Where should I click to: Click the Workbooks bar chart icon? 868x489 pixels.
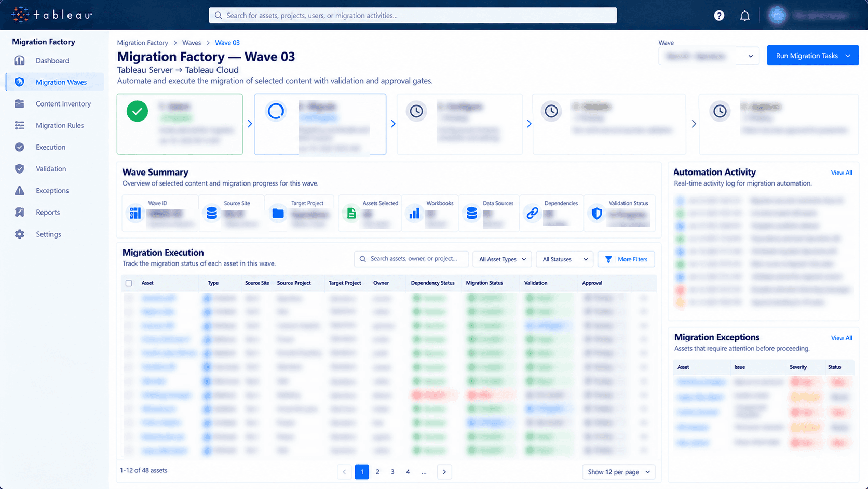click(414, 213)
